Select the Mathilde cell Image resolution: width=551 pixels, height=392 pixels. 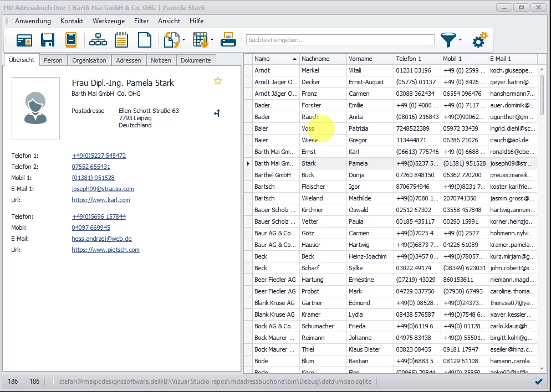point(370,198)
